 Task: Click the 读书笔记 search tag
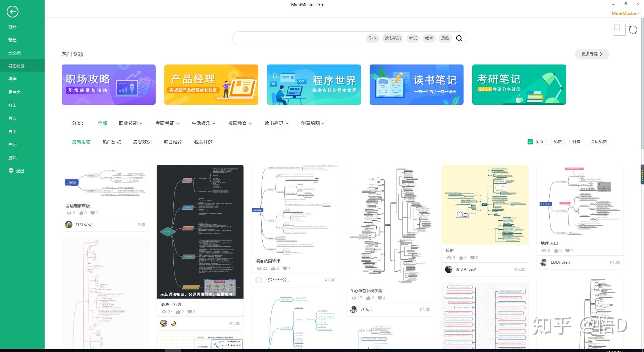(393, 38)
